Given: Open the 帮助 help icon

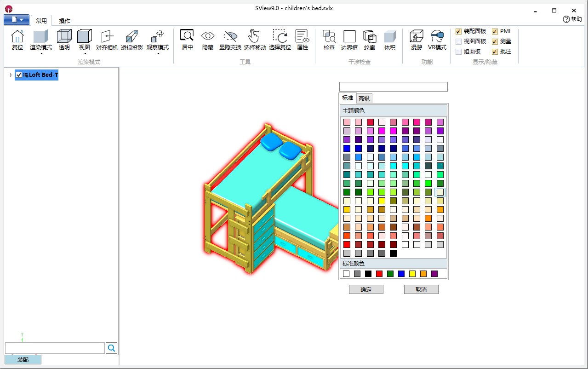Looking at the screenshot, I should tap(566, 19).
